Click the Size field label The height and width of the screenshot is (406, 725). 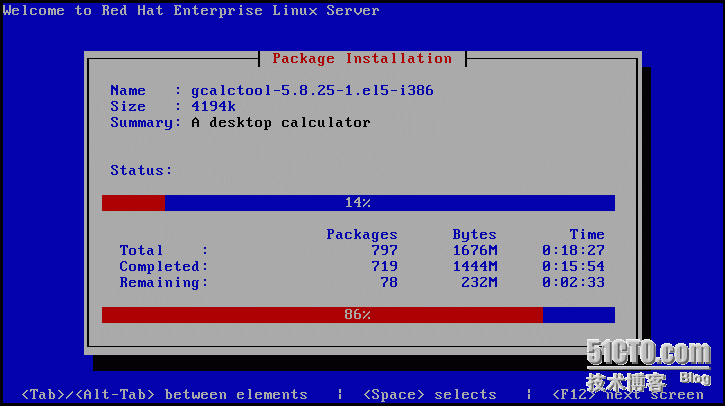(x=146, y=106)
